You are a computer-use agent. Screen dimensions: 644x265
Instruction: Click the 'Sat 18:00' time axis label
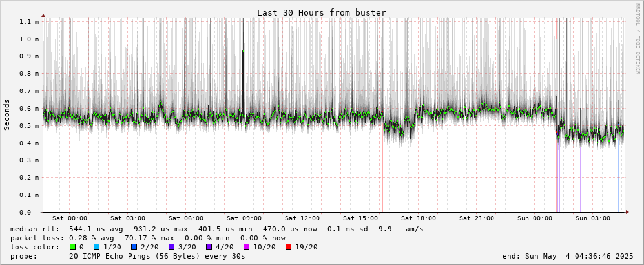coord(419,218)
